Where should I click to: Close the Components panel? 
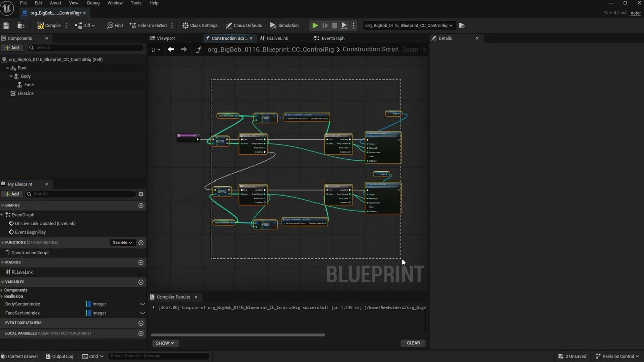click(x=47, y=38)
